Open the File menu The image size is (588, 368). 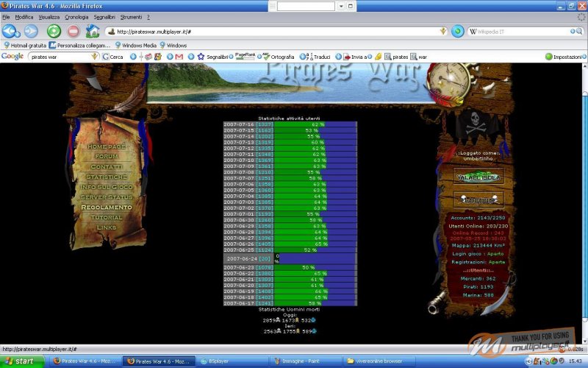[6, 17]
